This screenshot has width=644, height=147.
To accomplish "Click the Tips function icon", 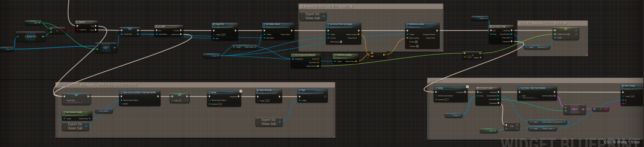I will point(300,90).
